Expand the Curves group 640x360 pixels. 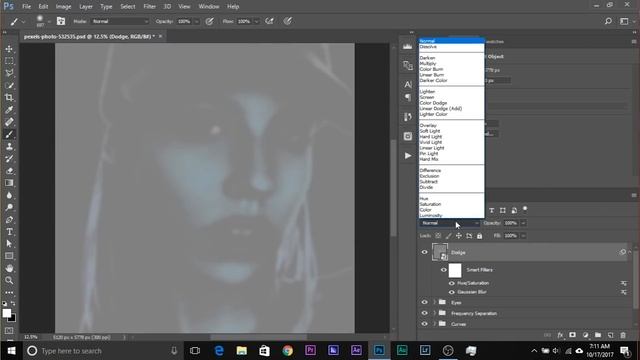coord(434,324)
